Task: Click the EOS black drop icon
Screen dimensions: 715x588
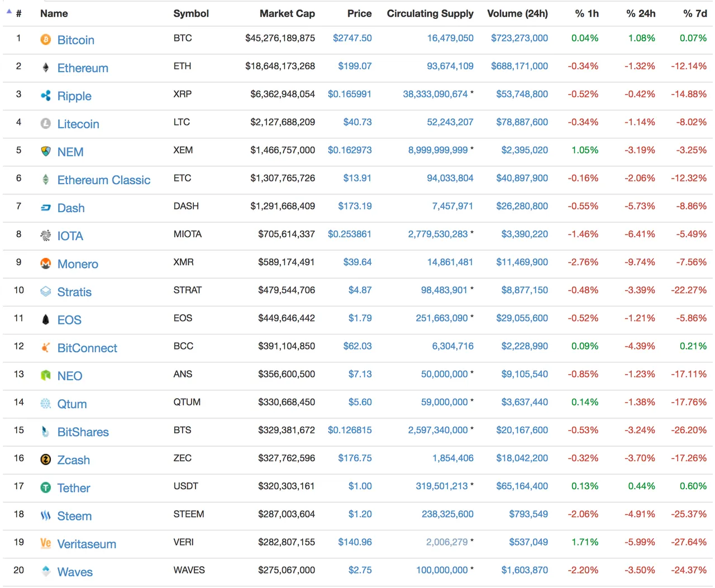Action: [x=46, y=319]
